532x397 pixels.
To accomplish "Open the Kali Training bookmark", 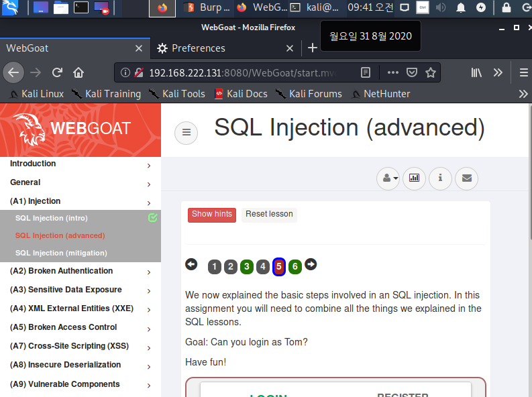I will coord(106,94).
